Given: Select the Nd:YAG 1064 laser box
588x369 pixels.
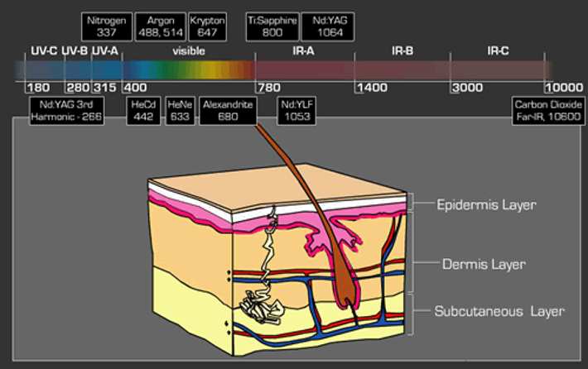Looking at the screenshot, I should pos(328,26).
